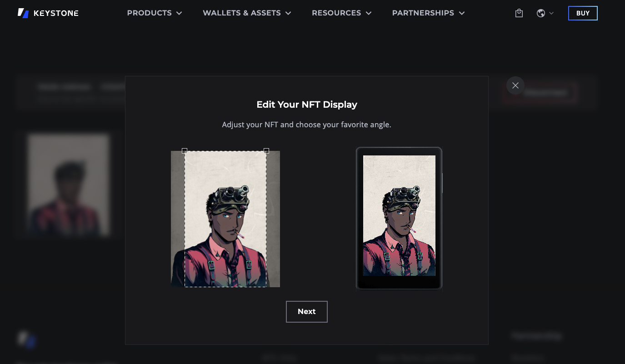Click the Next button

(x=307, y=312)
